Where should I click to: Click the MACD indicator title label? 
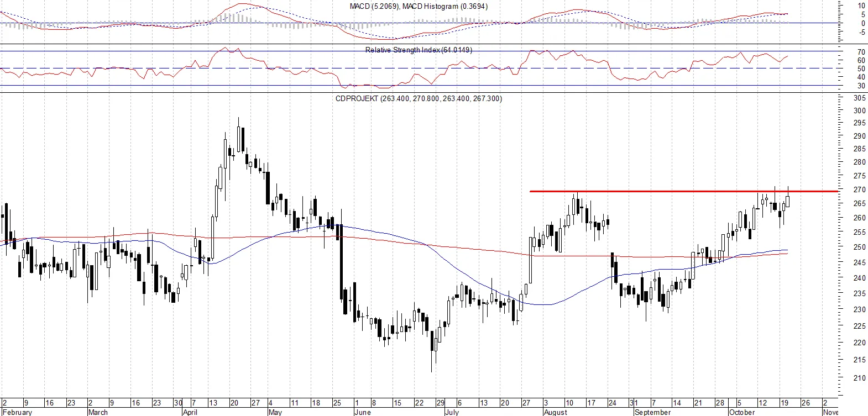(419, 7)
